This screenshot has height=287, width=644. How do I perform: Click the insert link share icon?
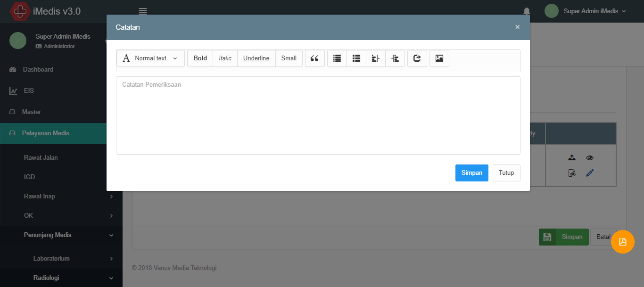(x=417, y=58)
